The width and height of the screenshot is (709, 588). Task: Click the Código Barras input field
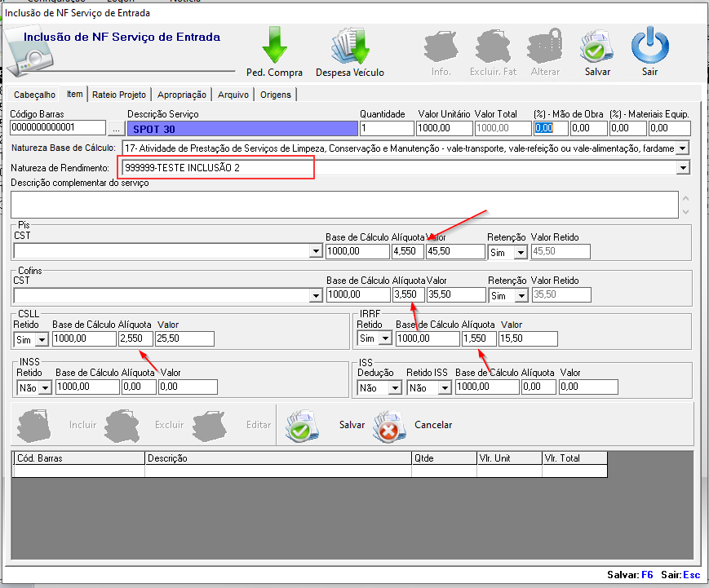pos(58,127)
